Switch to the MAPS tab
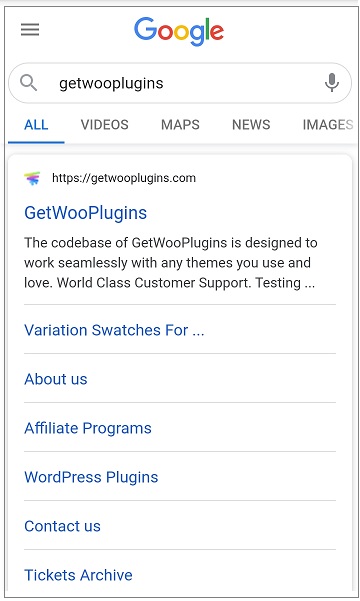This screenshot has height=601, width=360. pos(180,125)
